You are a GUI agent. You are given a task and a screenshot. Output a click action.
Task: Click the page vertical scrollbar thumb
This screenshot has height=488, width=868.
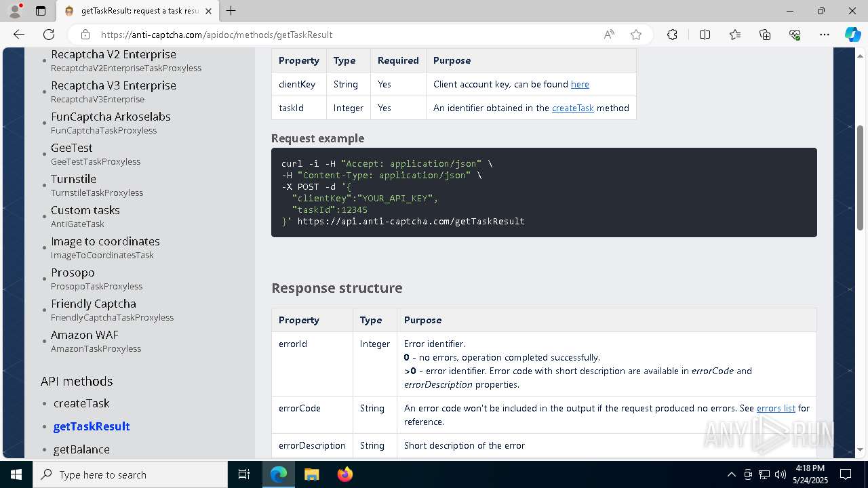pos(861,178)
